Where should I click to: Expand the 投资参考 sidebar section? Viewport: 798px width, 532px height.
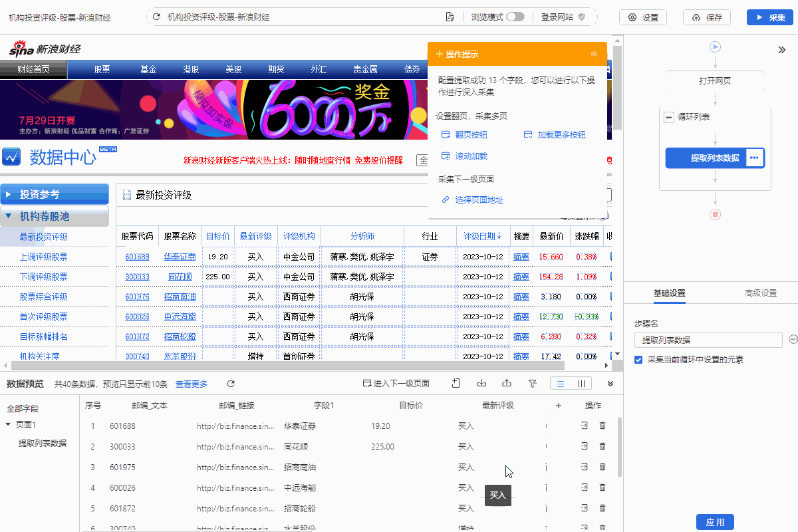click(55, 194)
